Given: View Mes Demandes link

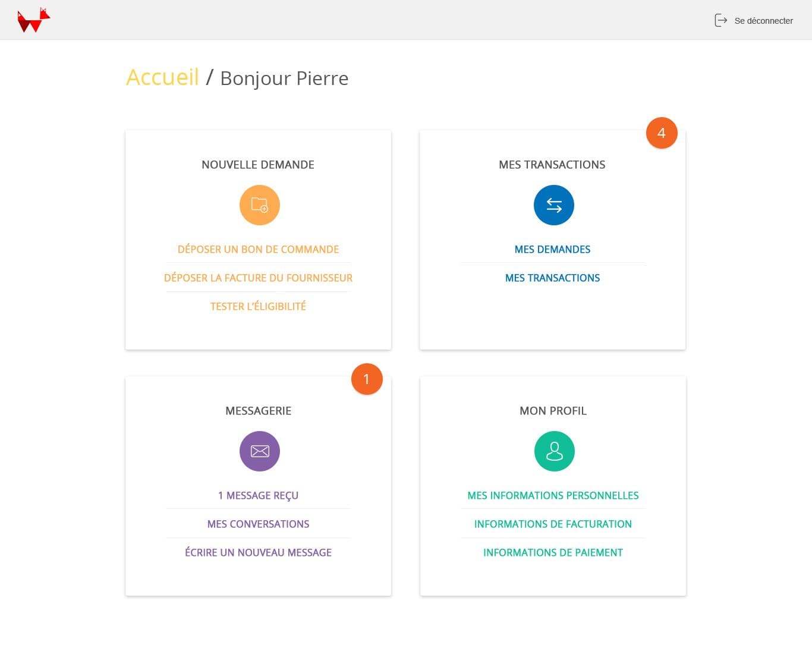Looking at the screenshot, I should pyautogui.click(x=552, y=250).
